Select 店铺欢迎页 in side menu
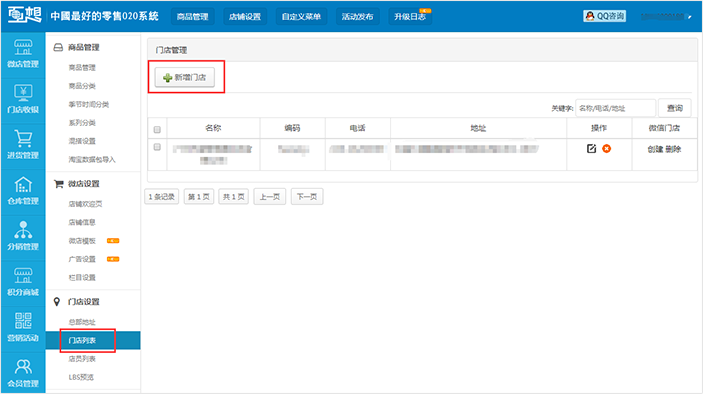This screenshot has height=394, width=703. coord(85,204)
